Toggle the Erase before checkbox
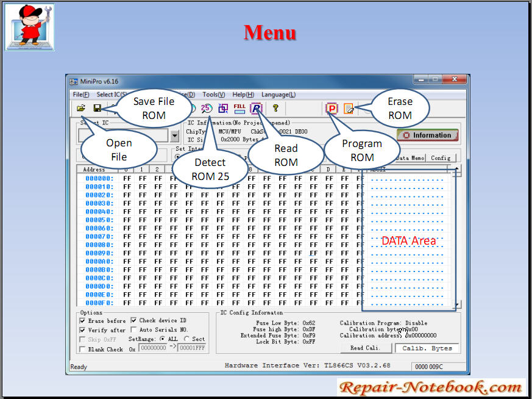 click(x=82, y=320)
